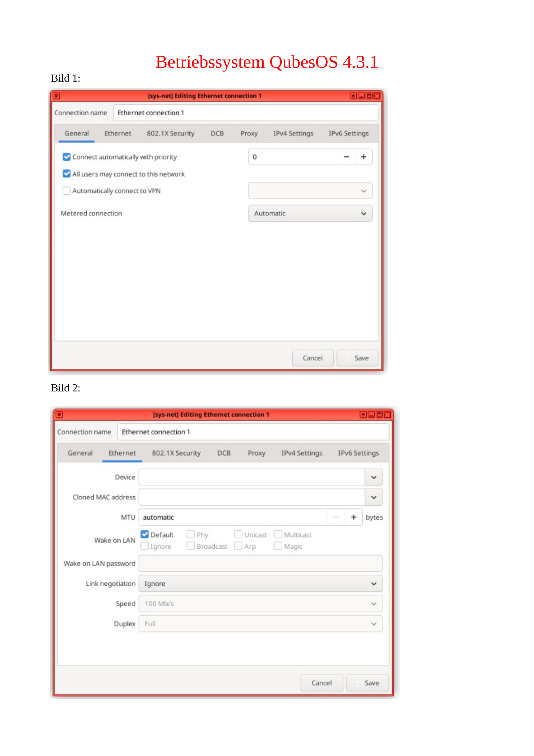Decrease priority with minus button in General tab
534x756 pixels.
point(347,157)
